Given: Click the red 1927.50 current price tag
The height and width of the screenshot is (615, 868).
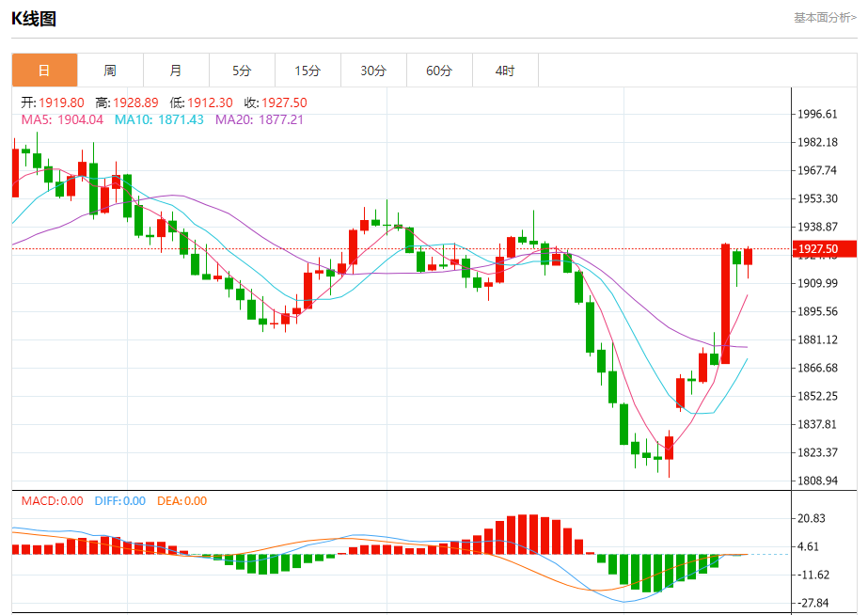Looking at the screenshot, I should coord(824,248).
